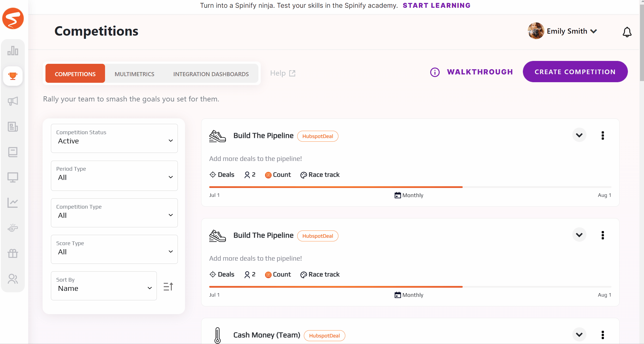The height and width of the screenshot is (344, 644).
Task: Click CREATE COMPETITION button
Action: click(576, 72)
